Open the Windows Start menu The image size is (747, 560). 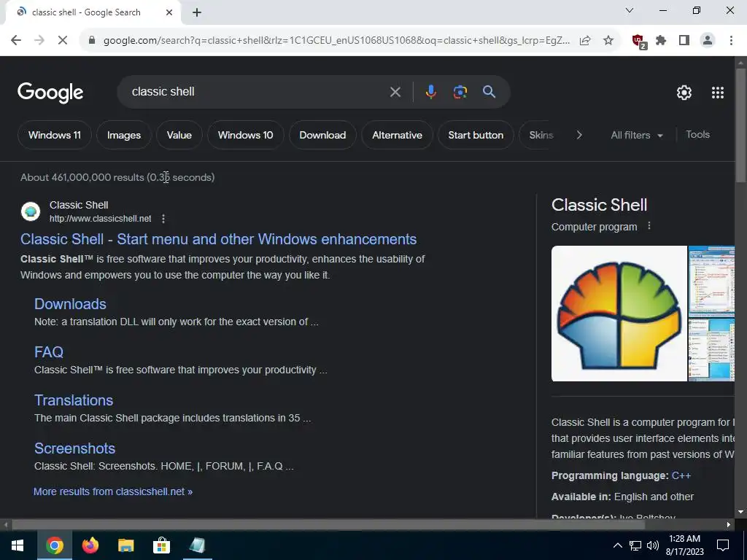click(18, 545)
